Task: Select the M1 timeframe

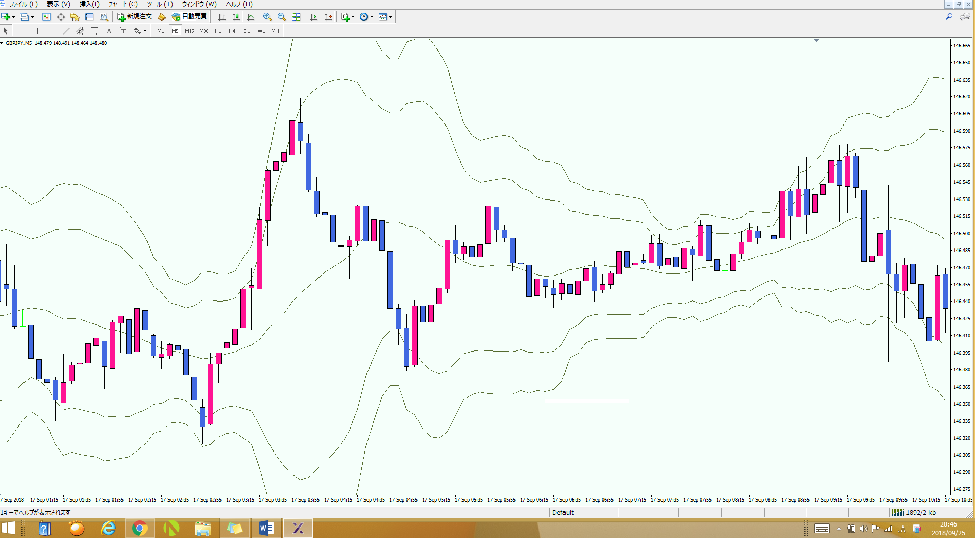Action: [161, 31]
